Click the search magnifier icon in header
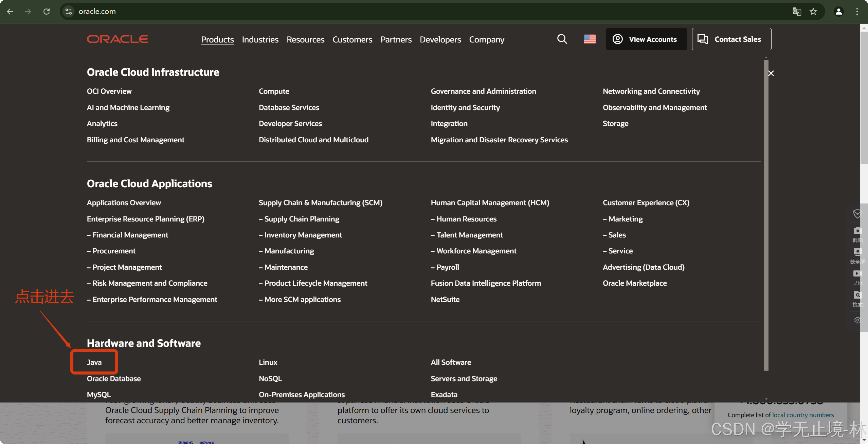Viewport: 868px width, 444px height. [x=562, y=39]
